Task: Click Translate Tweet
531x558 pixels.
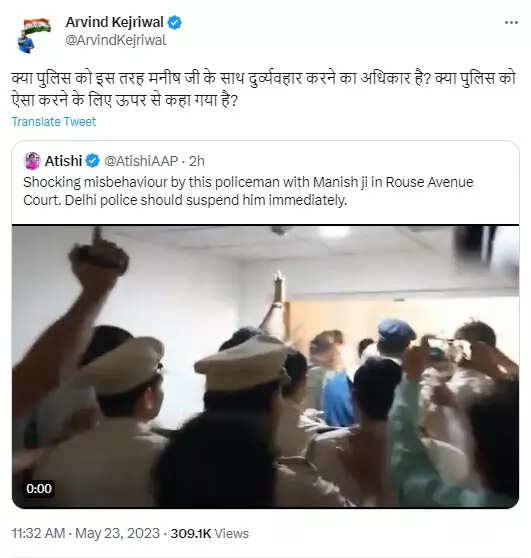Action: [54, 122]
